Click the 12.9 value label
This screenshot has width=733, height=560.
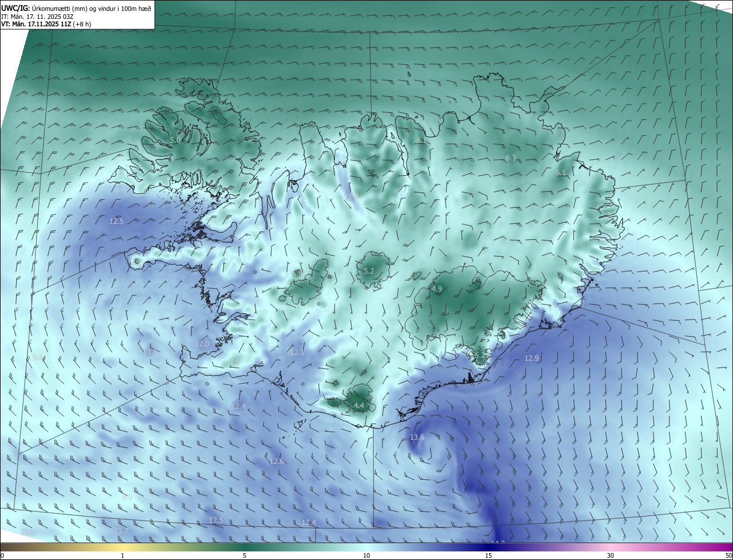click(x=532, y=358)
